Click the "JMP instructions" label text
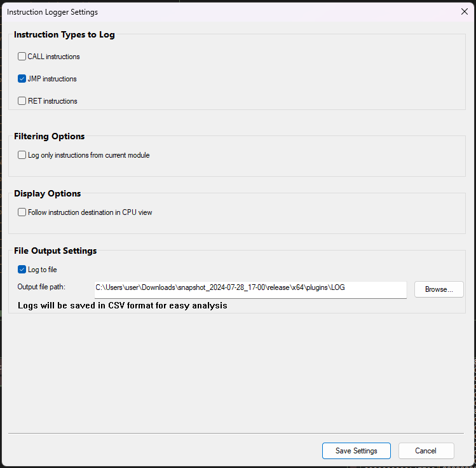 [52, 79]
